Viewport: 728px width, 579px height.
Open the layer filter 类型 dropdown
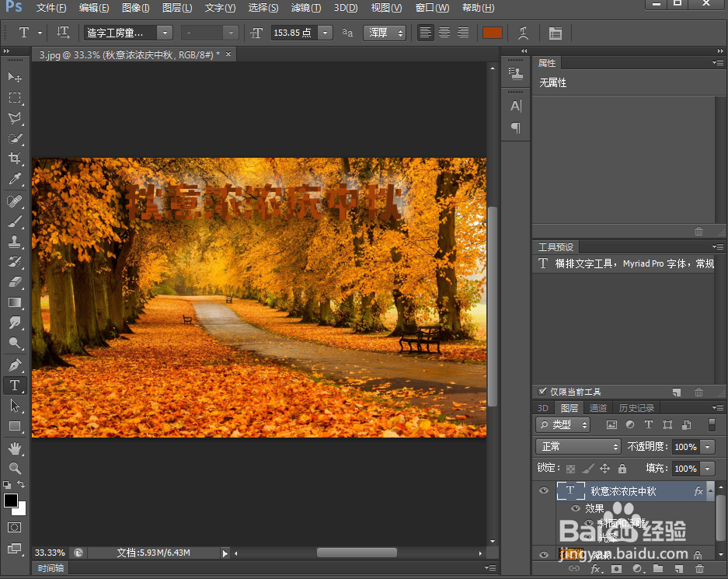563,424
